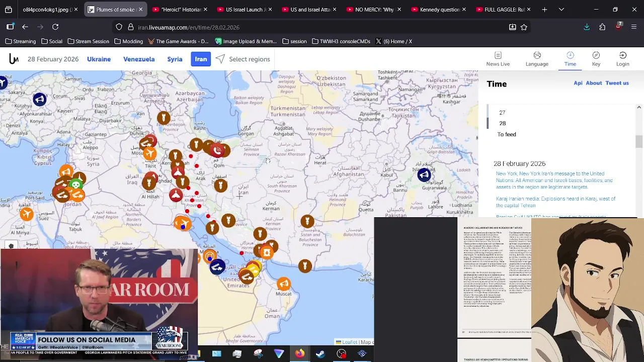
Task: Open the About link
Action: [x=594, y=83]
